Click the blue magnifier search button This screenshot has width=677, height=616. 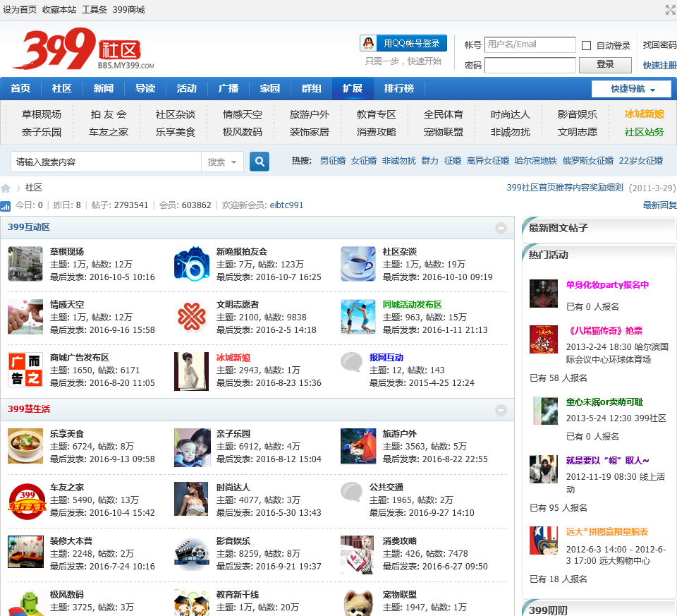point(260,162)
